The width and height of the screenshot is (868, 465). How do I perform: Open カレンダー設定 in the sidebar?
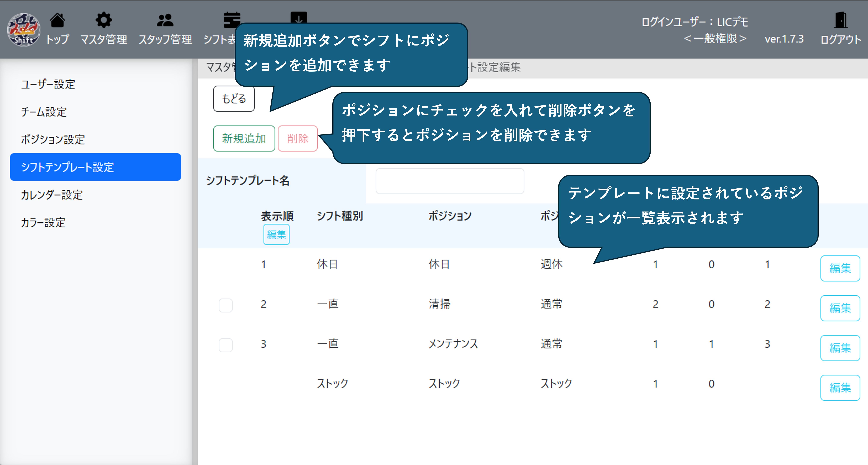point(52,195)
